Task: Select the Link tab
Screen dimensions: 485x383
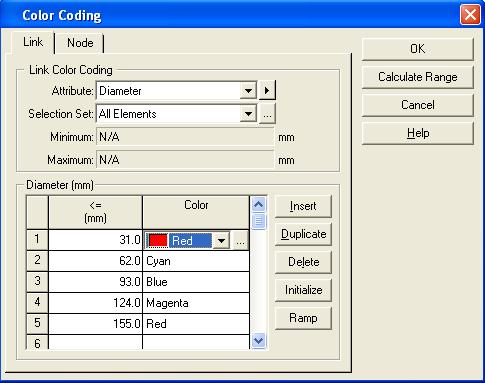Action: (33, 42)
